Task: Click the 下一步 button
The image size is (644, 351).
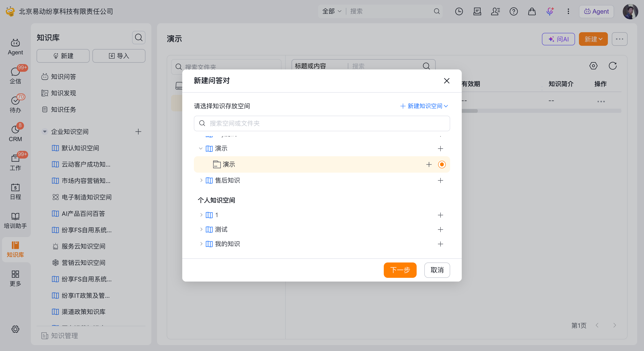Action: 400,270
